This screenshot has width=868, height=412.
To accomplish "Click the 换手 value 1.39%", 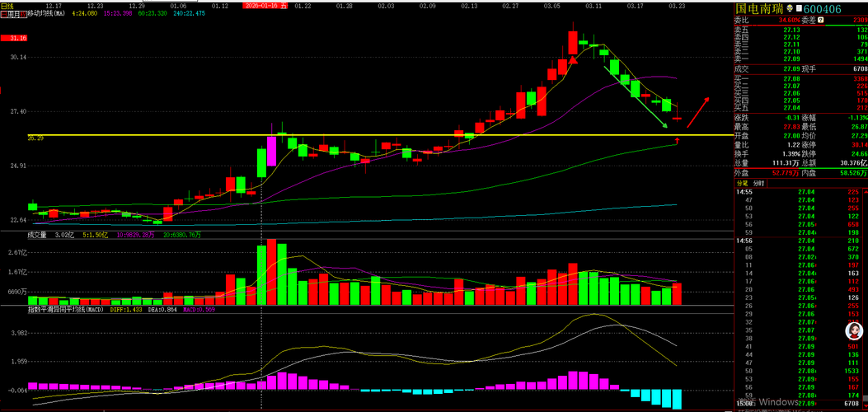I will pos(791,153).
